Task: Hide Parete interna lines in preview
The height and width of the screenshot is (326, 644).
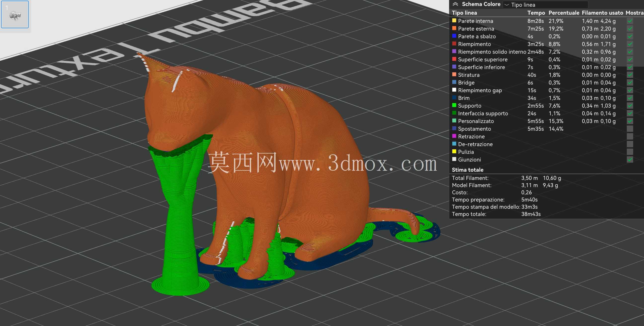Action: coord(630,21)
